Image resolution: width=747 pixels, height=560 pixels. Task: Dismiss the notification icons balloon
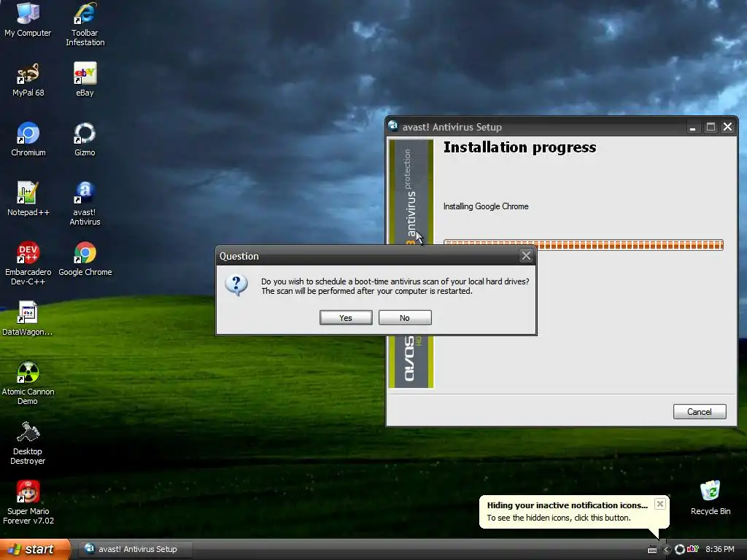click(x=659, y=504)
